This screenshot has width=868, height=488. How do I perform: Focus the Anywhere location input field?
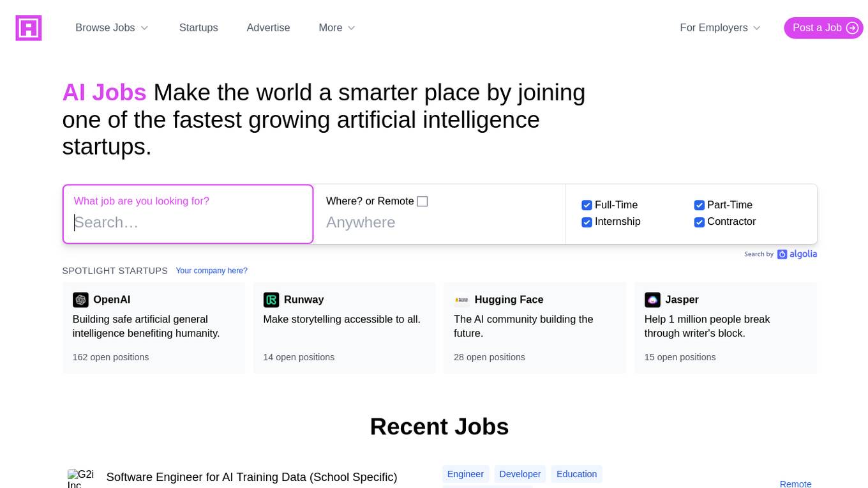tap(440, 222)
